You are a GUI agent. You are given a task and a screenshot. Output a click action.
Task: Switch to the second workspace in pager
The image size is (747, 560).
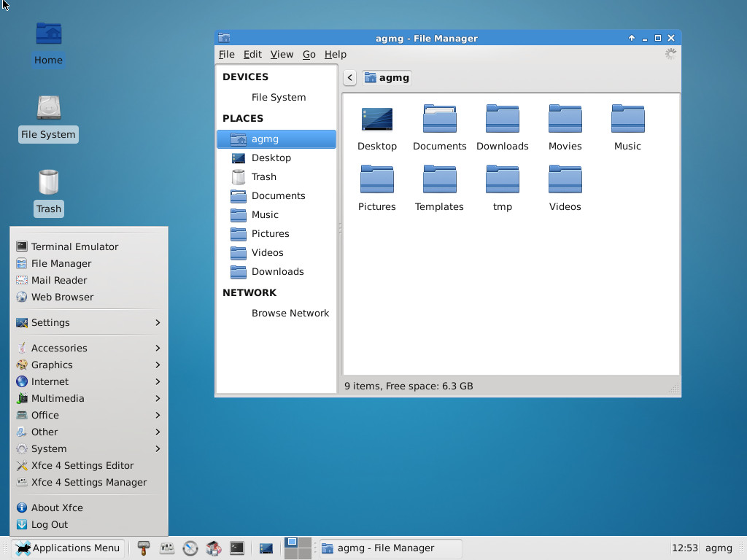305,542
